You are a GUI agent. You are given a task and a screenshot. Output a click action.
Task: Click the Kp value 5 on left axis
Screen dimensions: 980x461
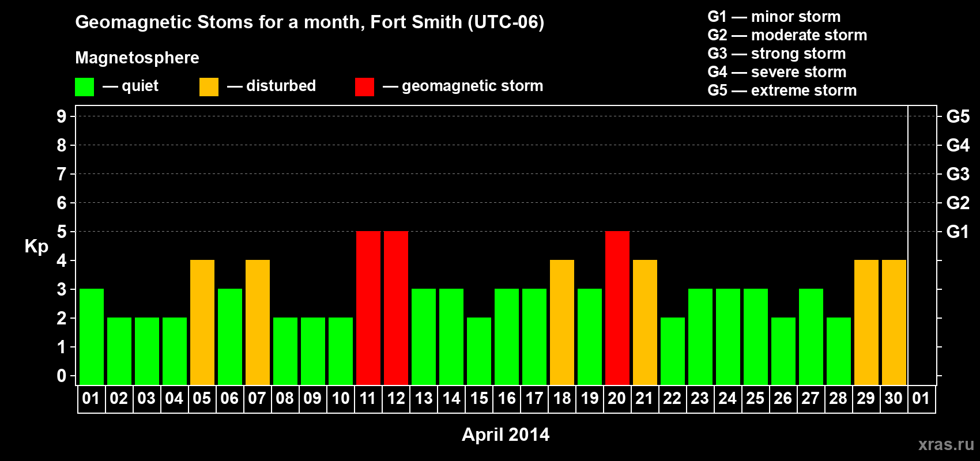[62, 232]
